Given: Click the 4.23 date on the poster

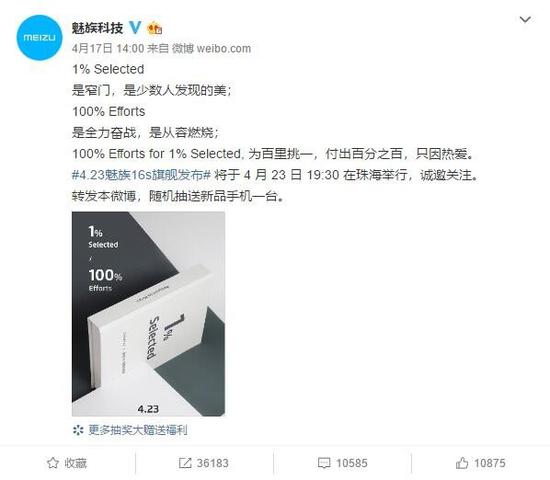Looking at the screenshot, I should tap(148, 409).
